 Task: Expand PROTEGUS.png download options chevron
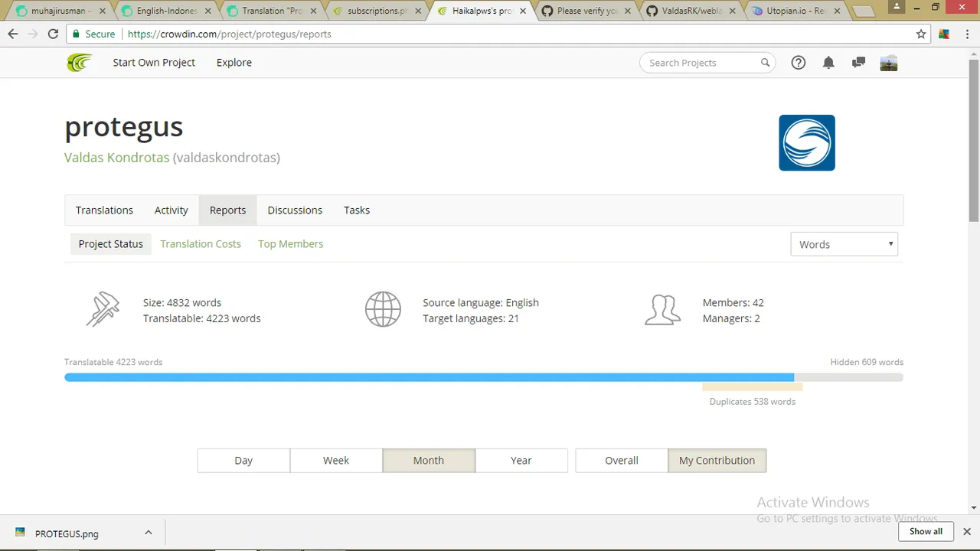149,533
